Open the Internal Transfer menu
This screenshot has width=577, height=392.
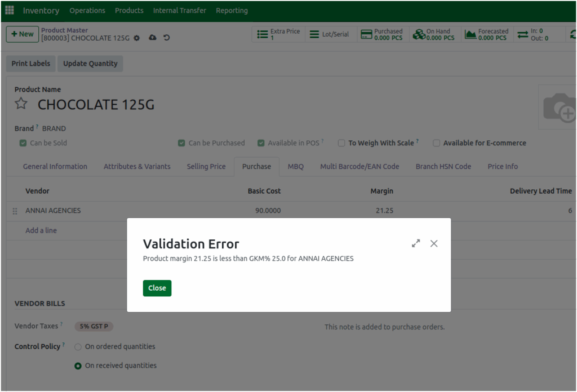(179, 10)
